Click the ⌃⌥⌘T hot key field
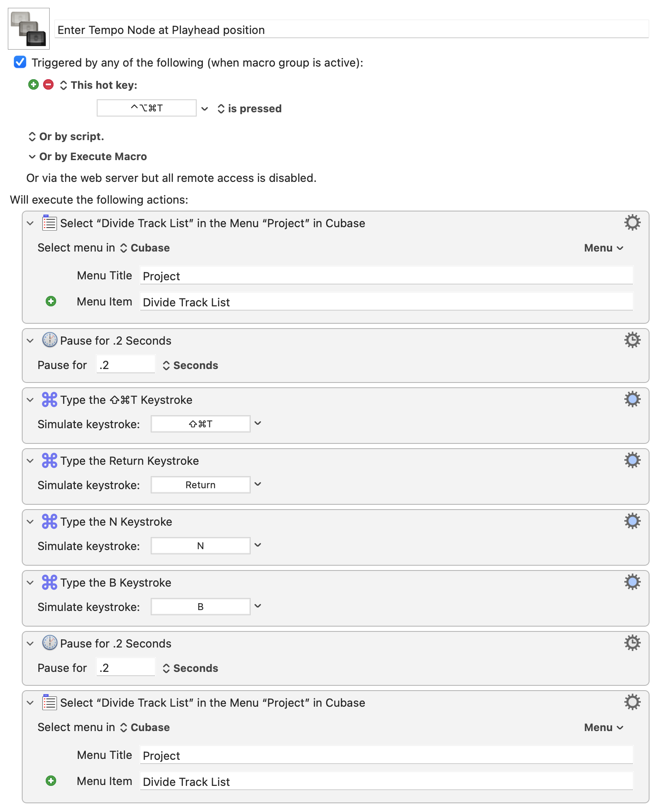This screenshot has height=812, width=660. pyautogui.click(x=147, y=108)
